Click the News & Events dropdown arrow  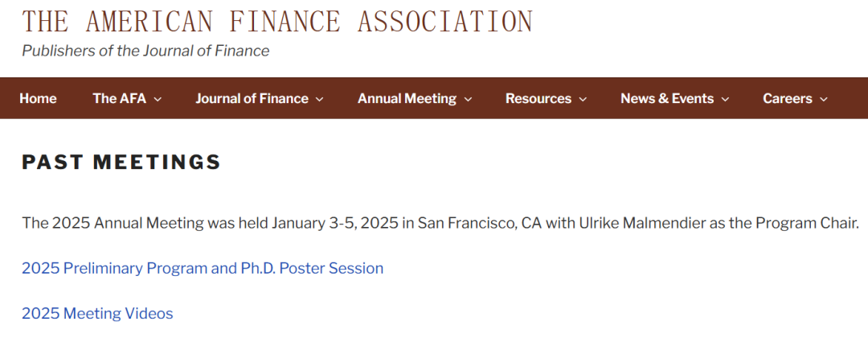(725, 99)
